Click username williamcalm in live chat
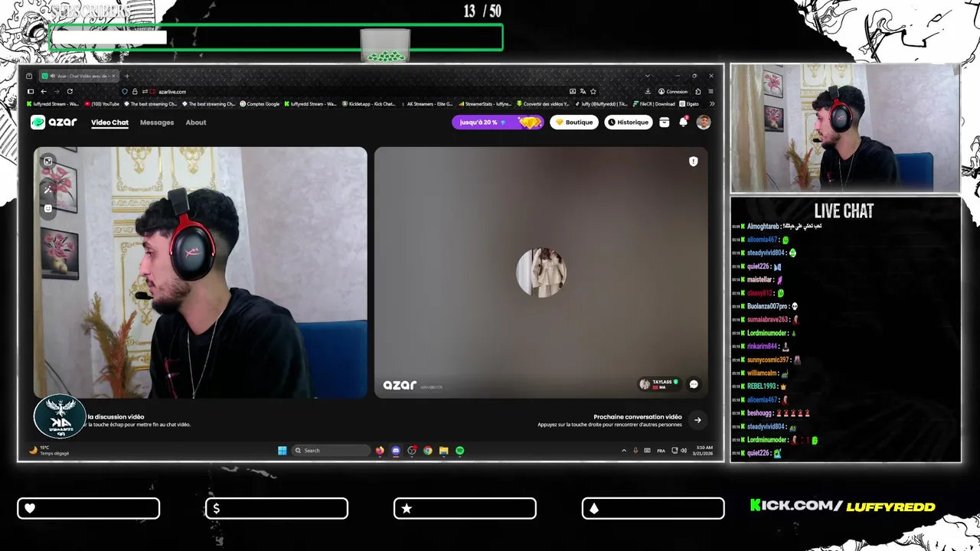The height and width of the screenshot is (551, 980). (763, 373)
